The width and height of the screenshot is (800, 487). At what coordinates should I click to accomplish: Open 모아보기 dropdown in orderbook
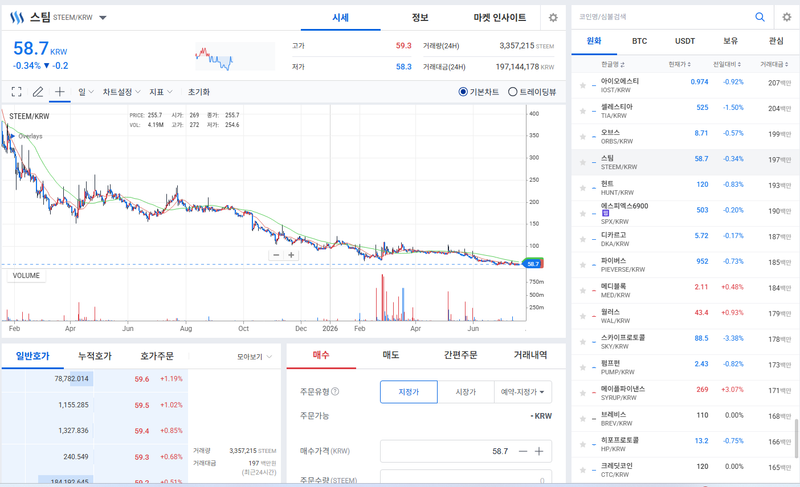tap(254, 357)
